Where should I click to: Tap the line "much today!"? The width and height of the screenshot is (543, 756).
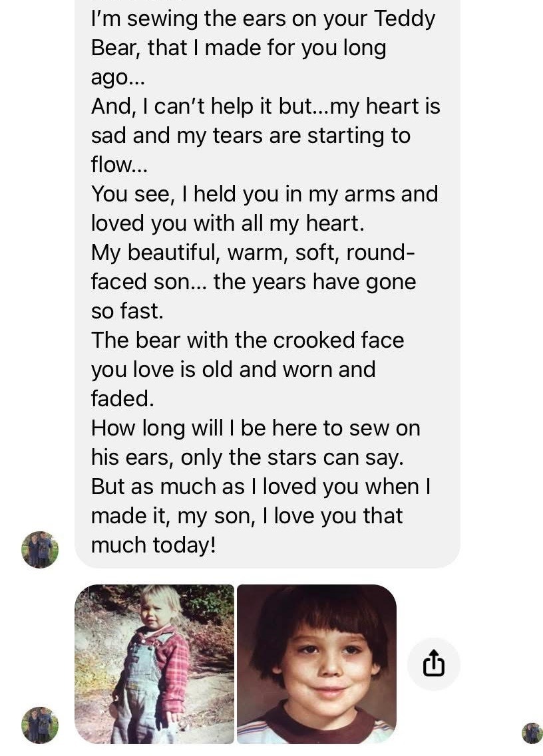pos(153,545)
